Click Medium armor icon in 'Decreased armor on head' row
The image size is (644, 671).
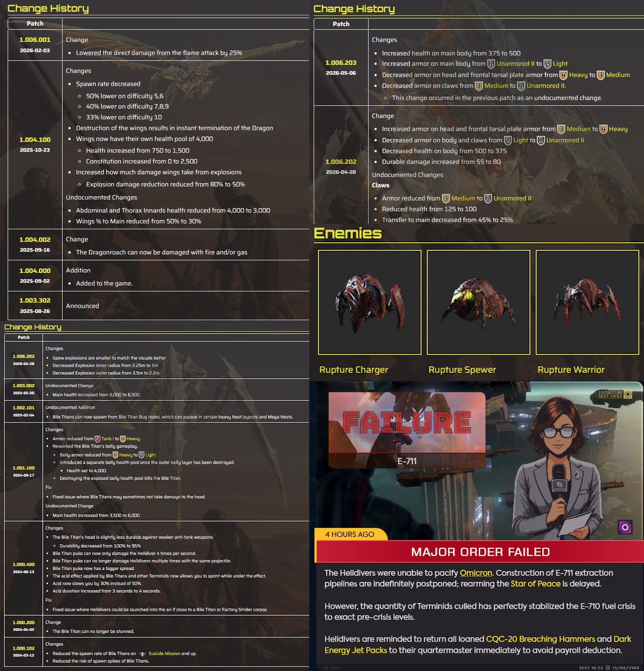pyautogui.click(x=601, y=75)
